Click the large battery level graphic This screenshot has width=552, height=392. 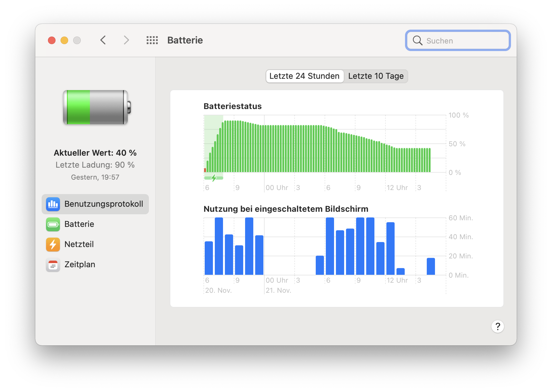97,107
